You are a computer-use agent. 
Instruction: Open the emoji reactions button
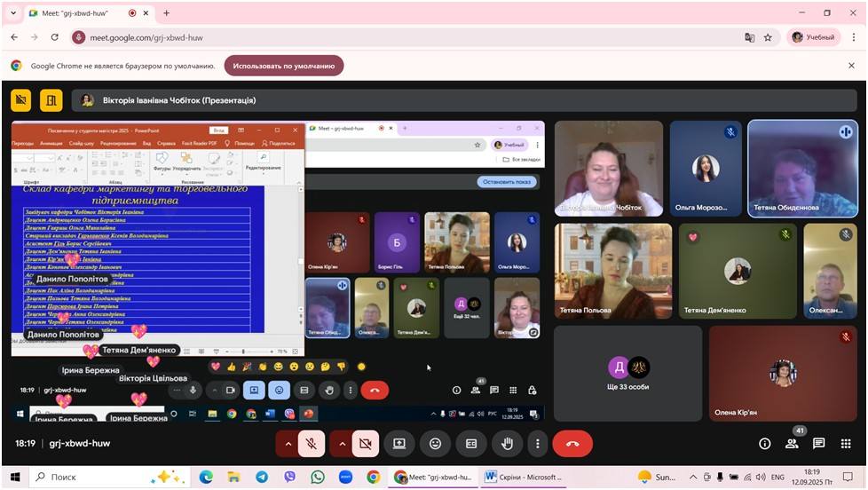click(x=435, y=443)
